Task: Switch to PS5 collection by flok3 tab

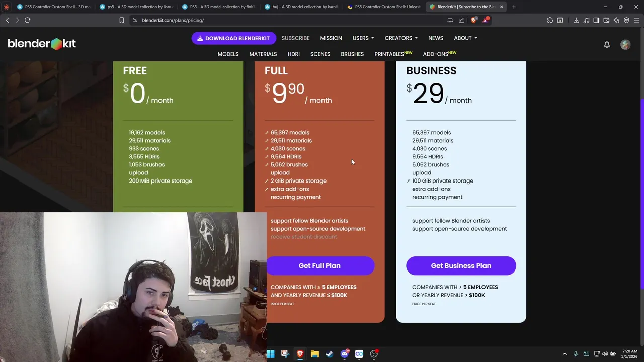Action: point(218,7)
